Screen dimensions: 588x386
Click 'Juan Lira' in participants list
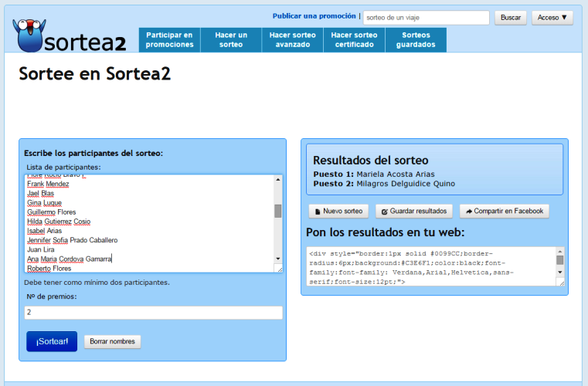pos(41,249)
